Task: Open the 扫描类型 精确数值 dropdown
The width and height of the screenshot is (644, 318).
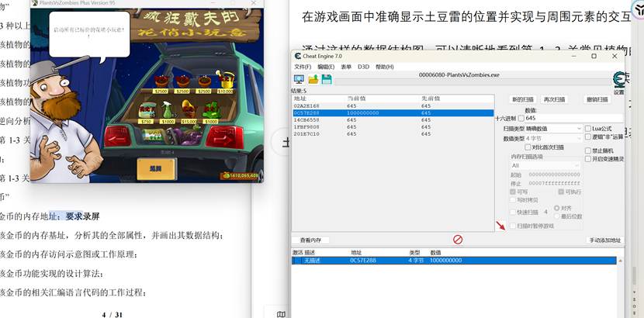Action: coord(553,129)
